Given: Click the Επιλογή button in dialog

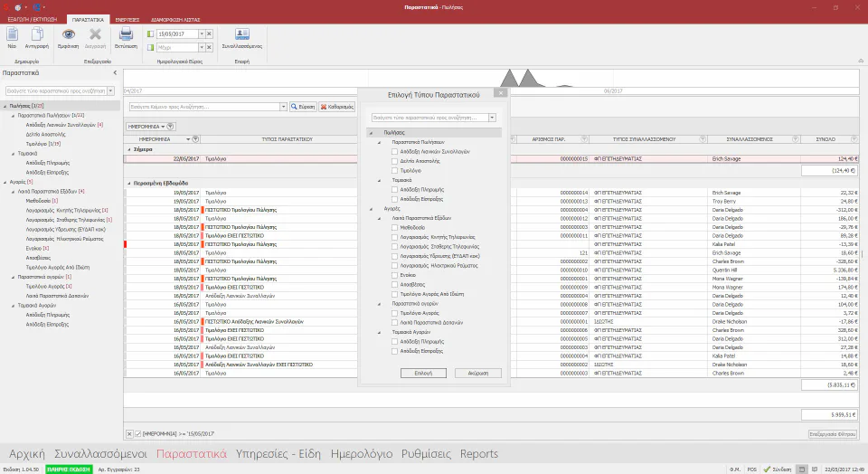Looking at the screenshot, I should click(x=423, y=374).
